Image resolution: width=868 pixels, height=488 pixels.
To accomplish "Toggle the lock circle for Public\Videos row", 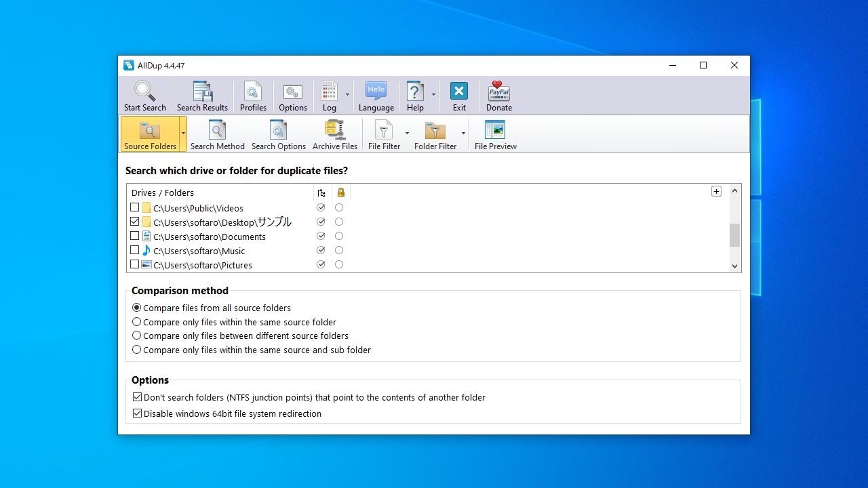I will tap(339, 207).
